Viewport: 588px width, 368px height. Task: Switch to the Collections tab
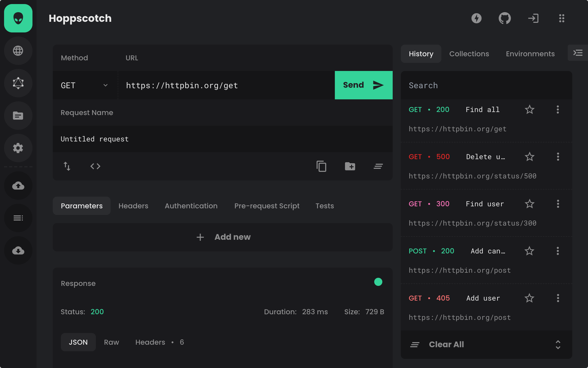click(x=469, y=54)
